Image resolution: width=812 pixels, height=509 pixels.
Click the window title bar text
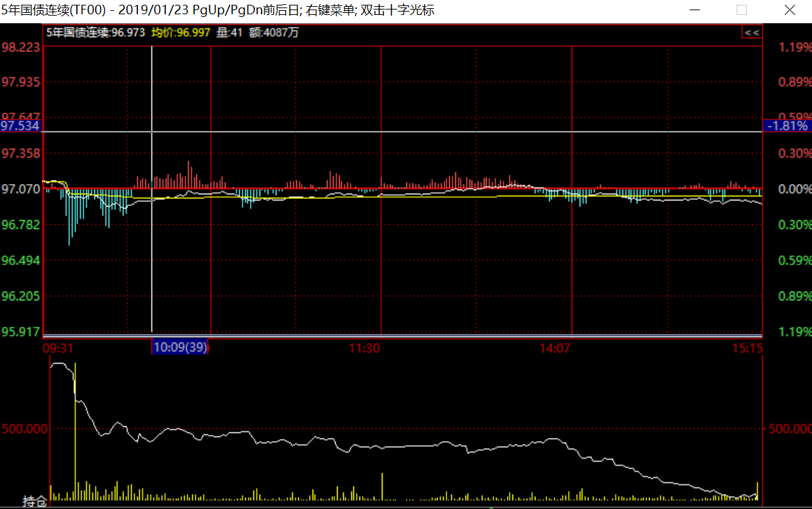pyautogui.click(x=217, y=10)
